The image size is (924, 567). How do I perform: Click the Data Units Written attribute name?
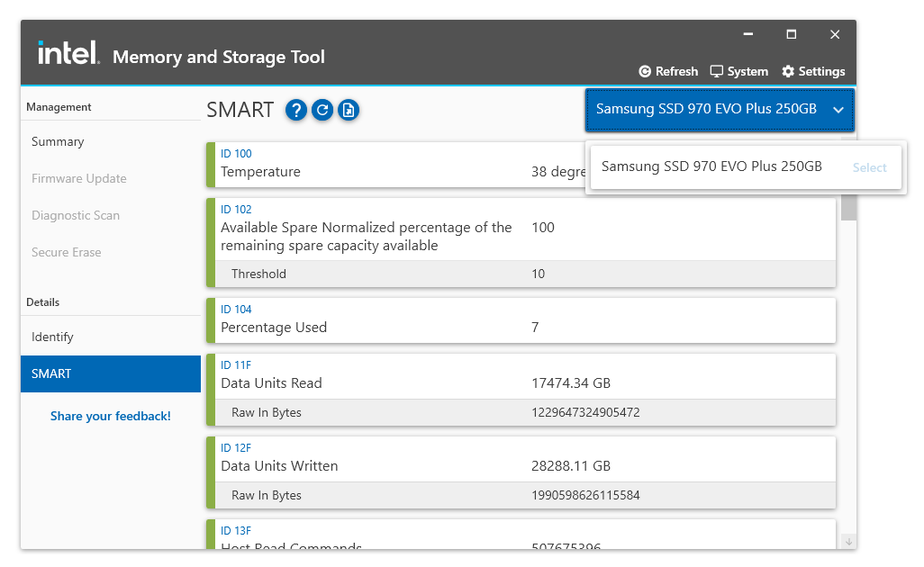pyautogui.click(x=279, y=466)
